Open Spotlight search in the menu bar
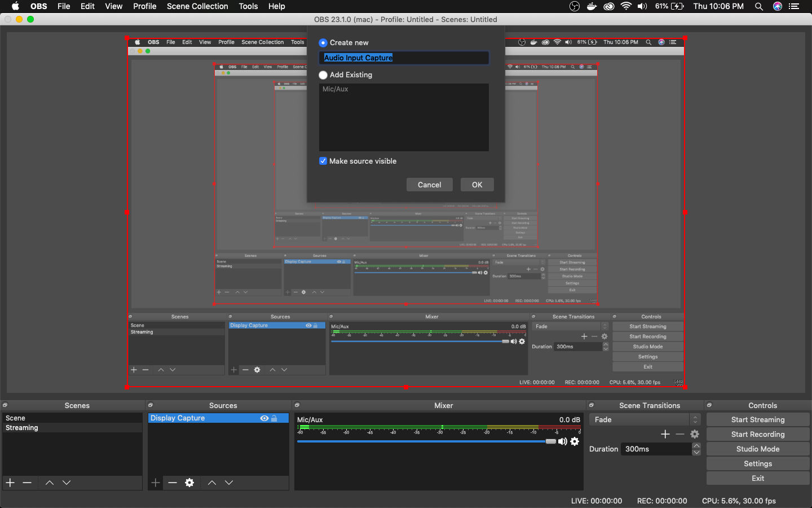This screenshot has width=812, height=508. [759, 6]
